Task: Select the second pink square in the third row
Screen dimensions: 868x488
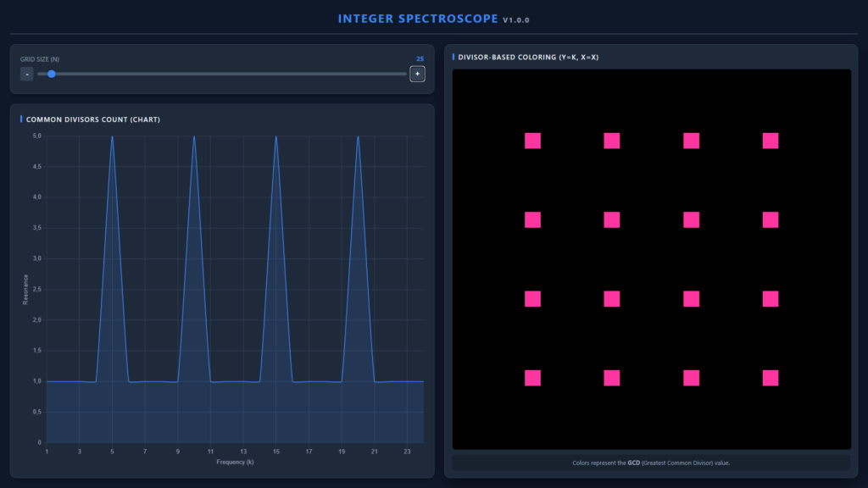Action: (611, 299)
